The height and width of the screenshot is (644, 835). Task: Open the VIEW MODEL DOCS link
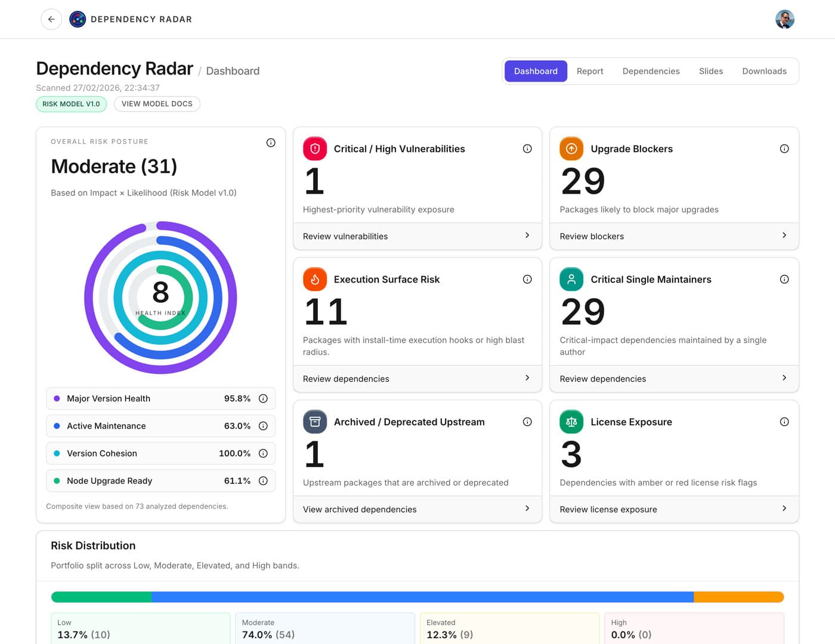(157, 104)
